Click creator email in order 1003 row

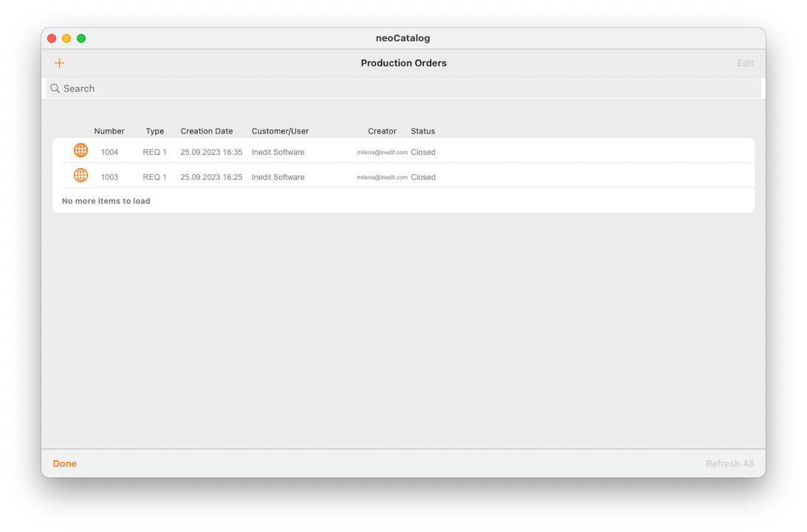(382, 177)
